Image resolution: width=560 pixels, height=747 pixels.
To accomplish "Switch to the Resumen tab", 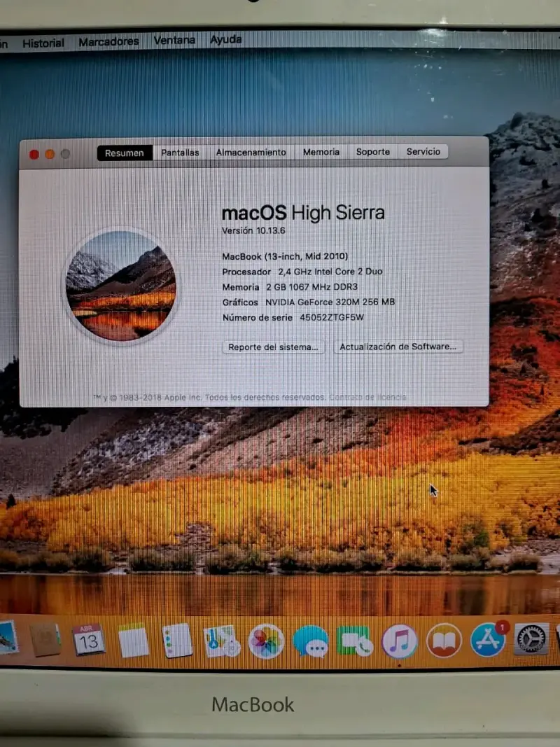I will [x=125, y=153].
